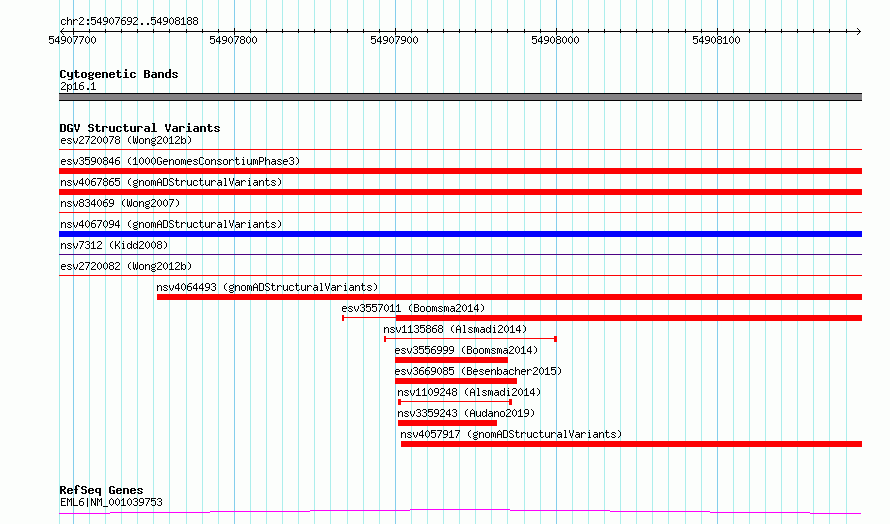Click the red bar under nsv3359243
This screenshot has width=890, height=524.
pyautogui.click(x=447, y=423)
